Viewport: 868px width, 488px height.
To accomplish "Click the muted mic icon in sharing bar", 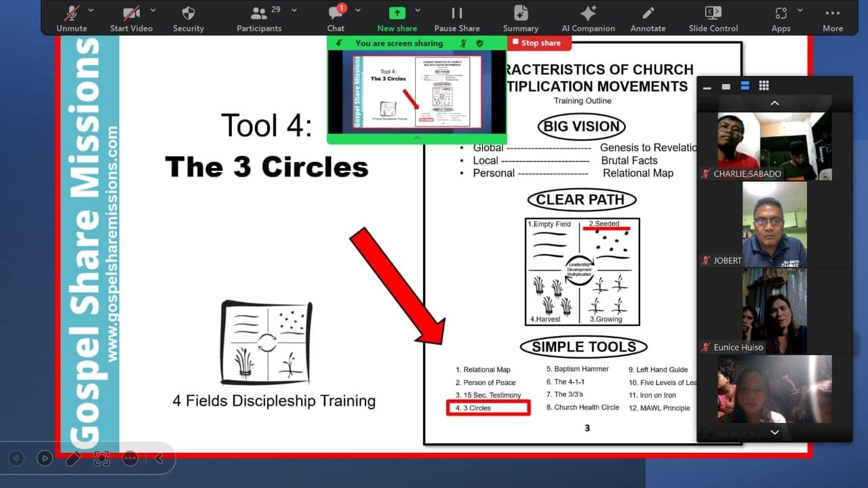I will (465, 43).
